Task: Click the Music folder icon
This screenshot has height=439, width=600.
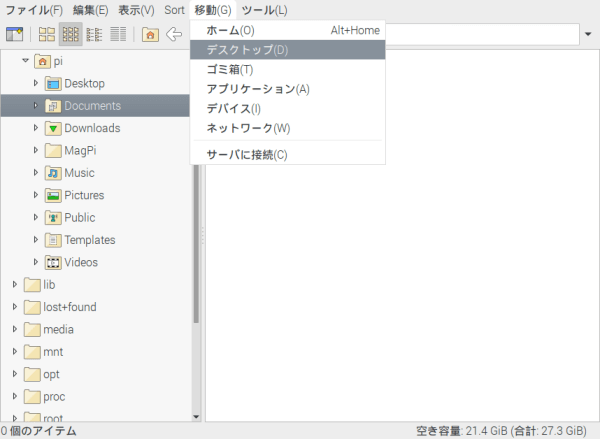Action: coord(53,173)
